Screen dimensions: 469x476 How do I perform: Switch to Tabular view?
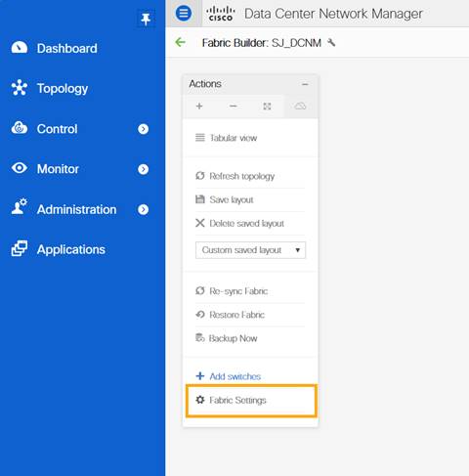227,138
